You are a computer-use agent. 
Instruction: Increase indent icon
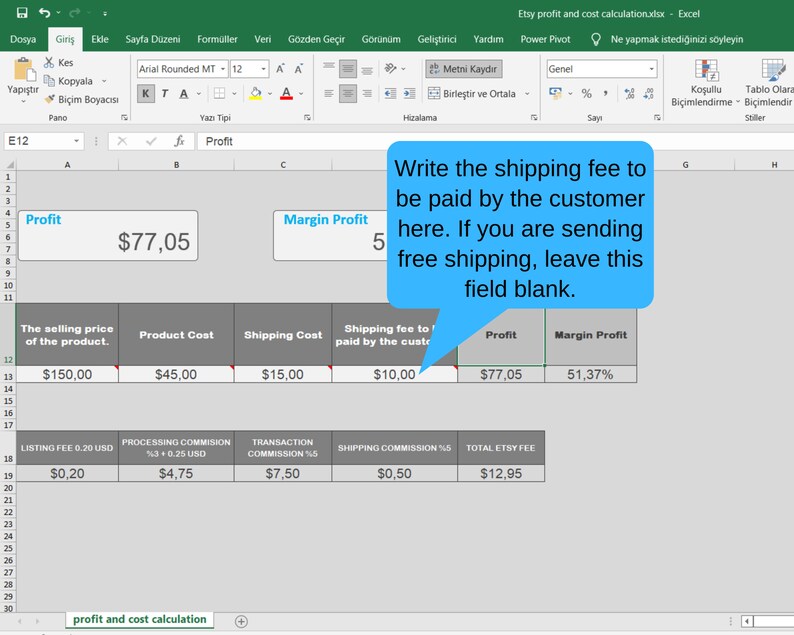pos(409,93)
